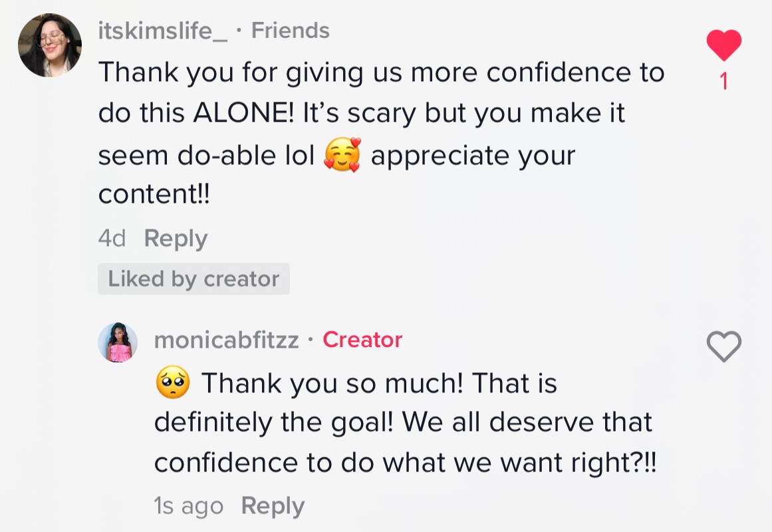
Task: Click the 'Friends' label beside itskimslife_
Action: click(291, 31)
